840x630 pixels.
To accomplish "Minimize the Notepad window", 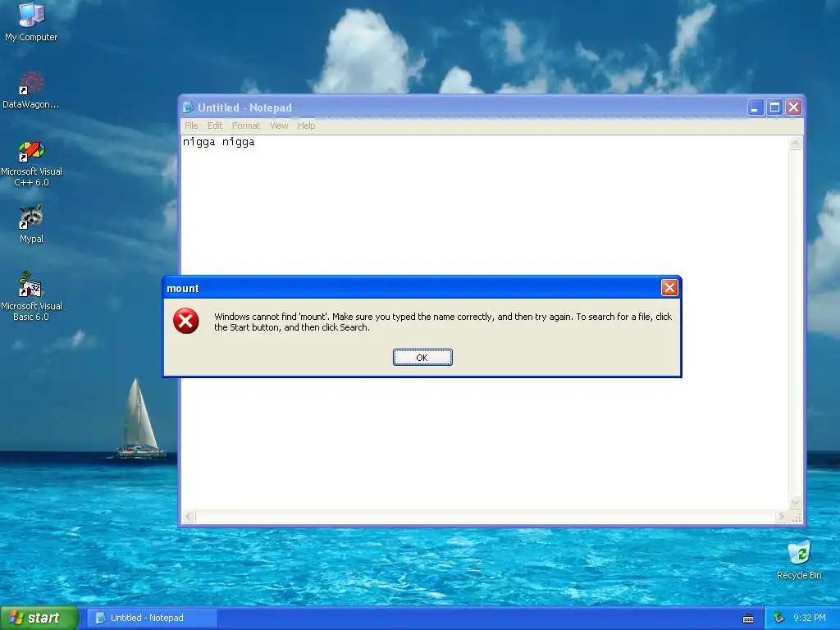I will pyautogui.click(x=756, y=107).
